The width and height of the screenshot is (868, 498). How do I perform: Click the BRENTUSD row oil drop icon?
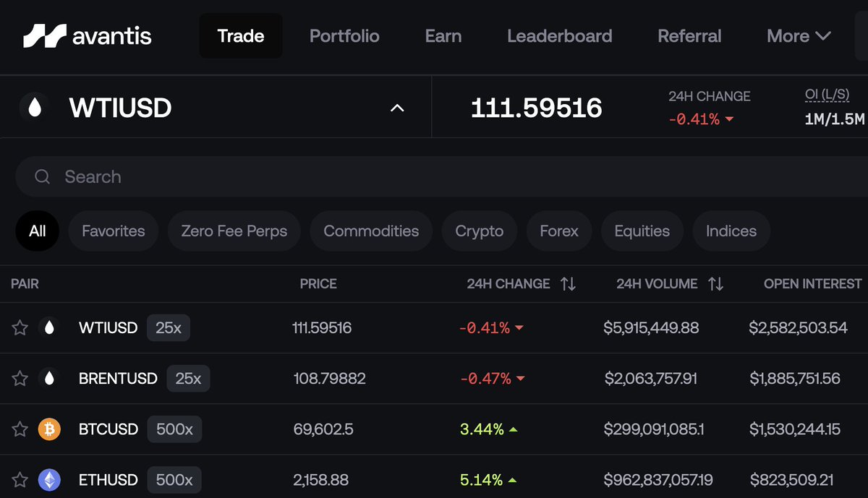[x=49, y=378]
